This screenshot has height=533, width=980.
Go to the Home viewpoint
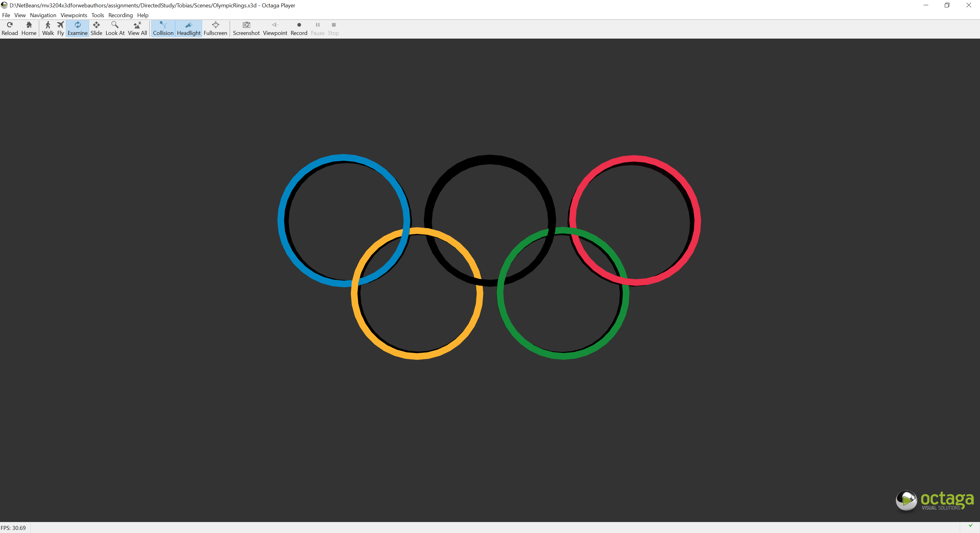coord(29,28)
